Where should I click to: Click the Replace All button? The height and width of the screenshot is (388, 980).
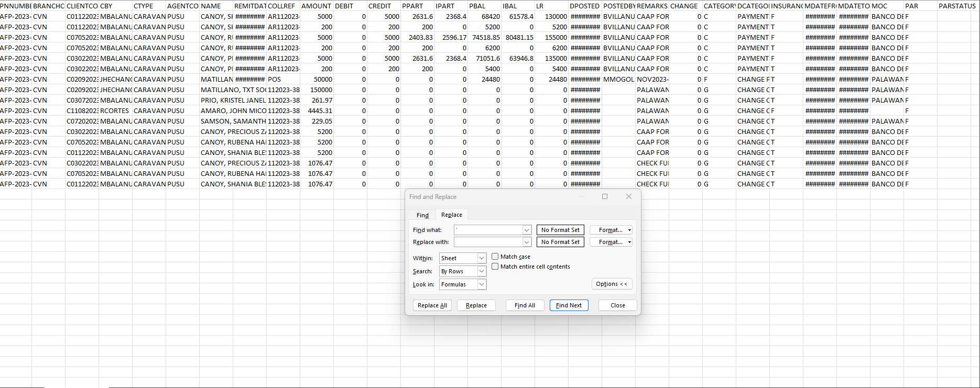click(x=432, y=305)
